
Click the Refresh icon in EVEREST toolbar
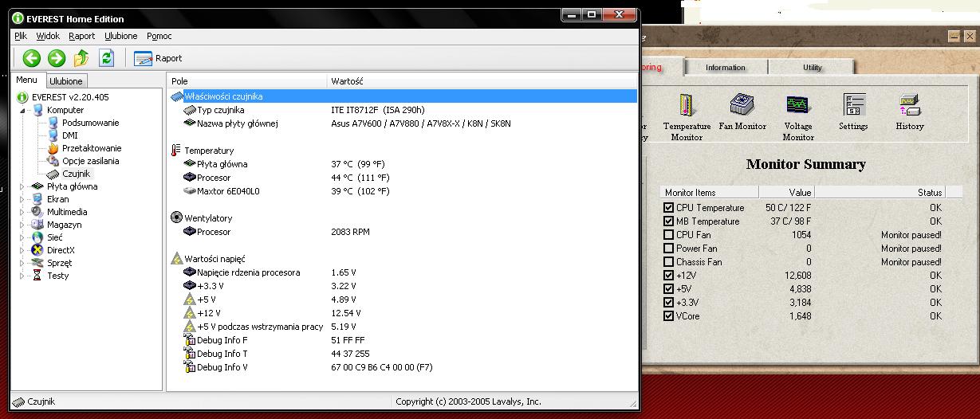pos(106,57)
